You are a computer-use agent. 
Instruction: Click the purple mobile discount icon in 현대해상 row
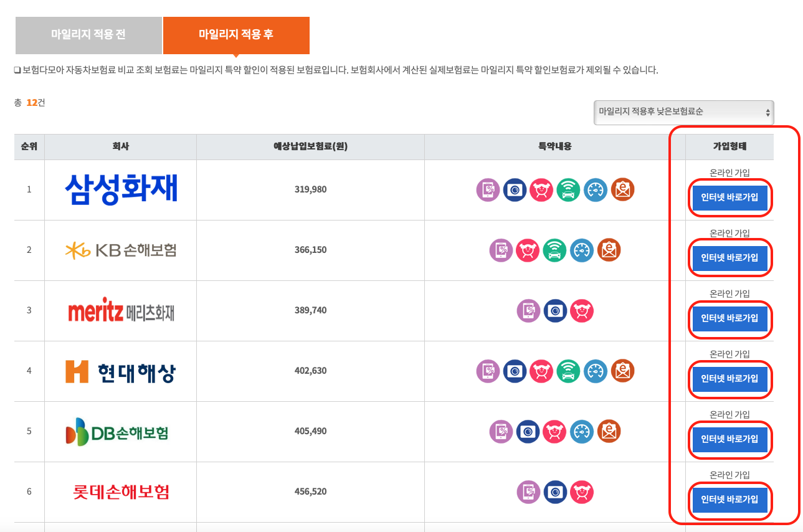tap(488, 371)
